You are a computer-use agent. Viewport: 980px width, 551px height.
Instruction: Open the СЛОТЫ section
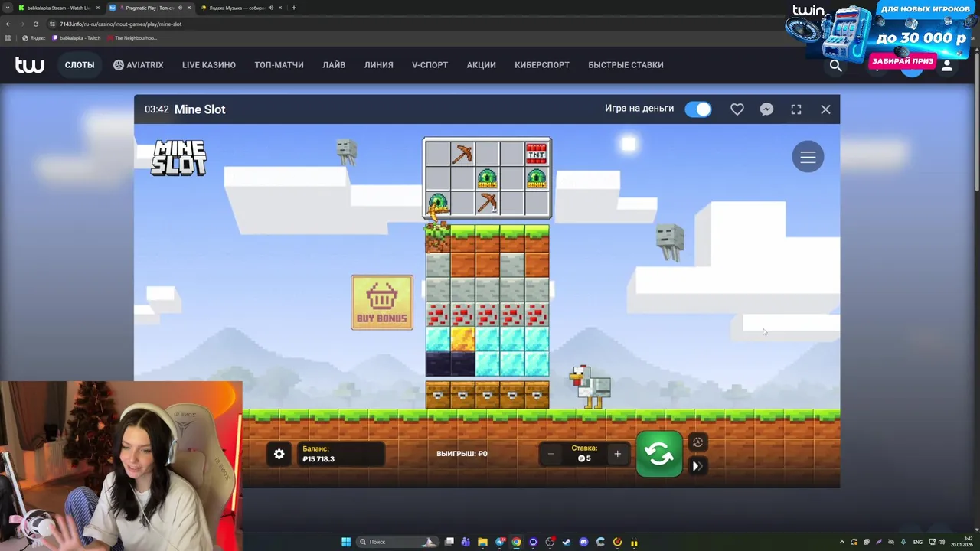click(x=80, y=65)
